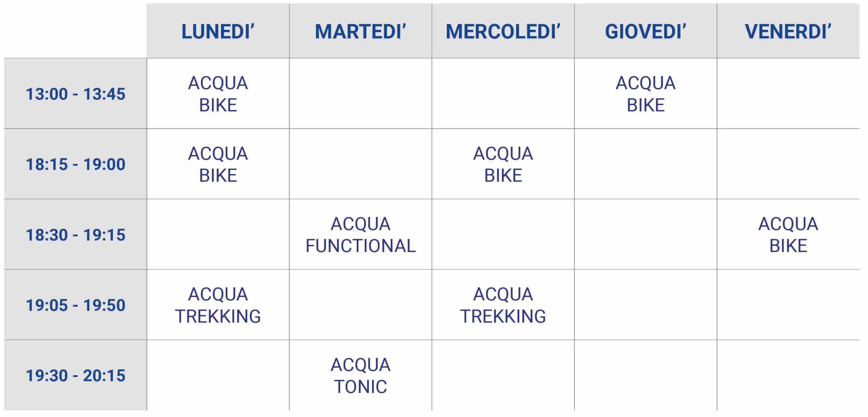Select Wednesday 18:15 Acqua Bike class
Image resolution: width=868 pixels, height=417 pixels.
tap(503, 164)
